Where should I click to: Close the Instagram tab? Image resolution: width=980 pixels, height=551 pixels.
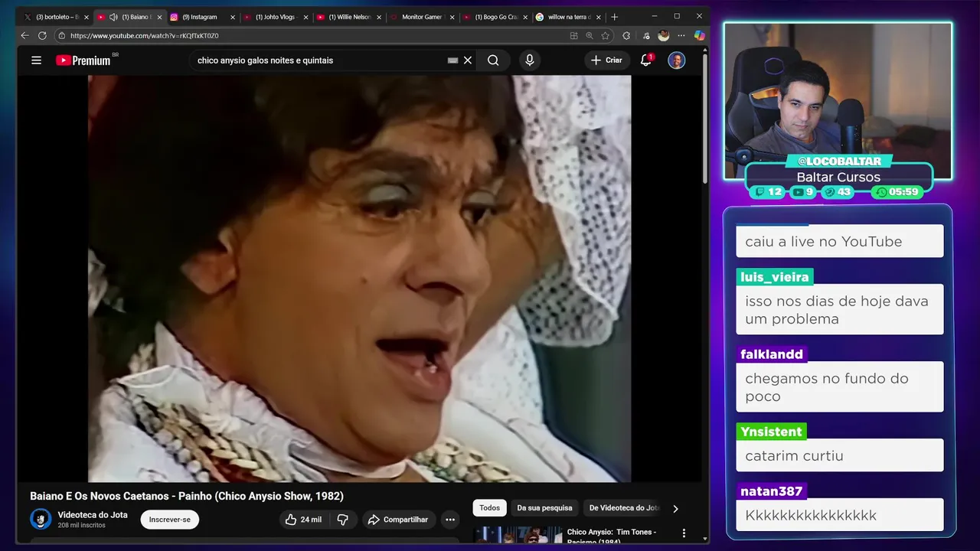coord(233,17)
